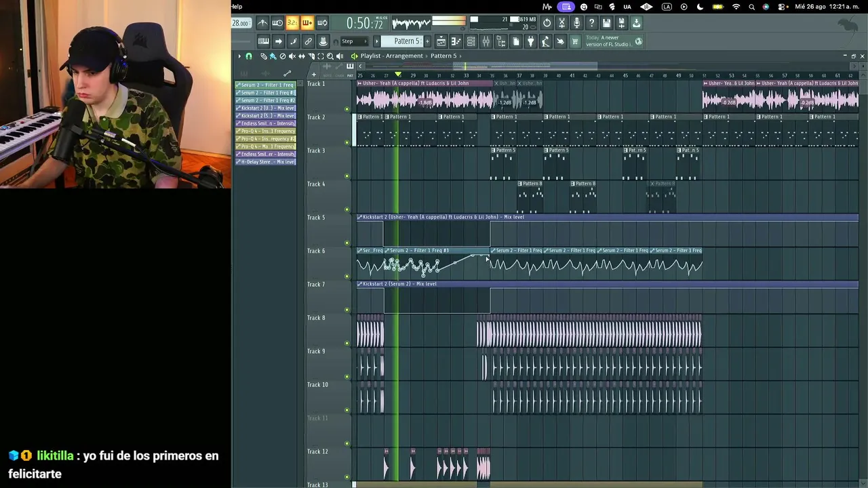
Task: Open the Browser panel from the toolbar
Action: click(500, 41)
